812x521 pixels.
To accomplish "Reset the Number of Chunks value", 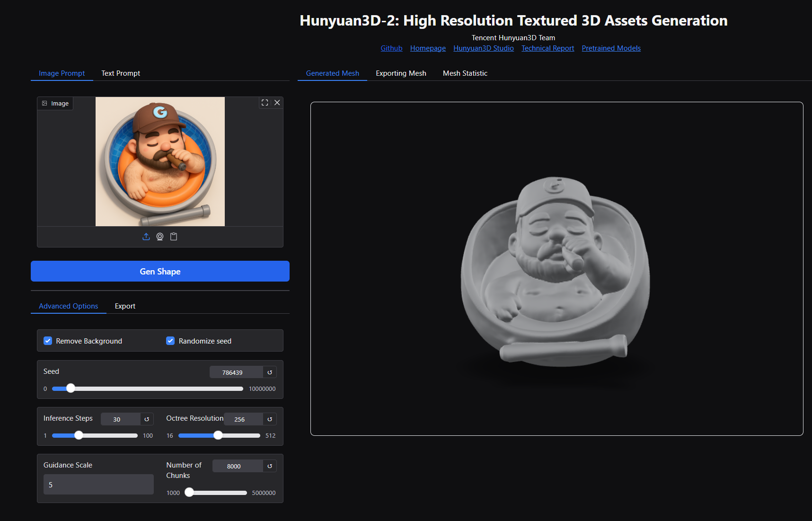I will tap(270, 466).
